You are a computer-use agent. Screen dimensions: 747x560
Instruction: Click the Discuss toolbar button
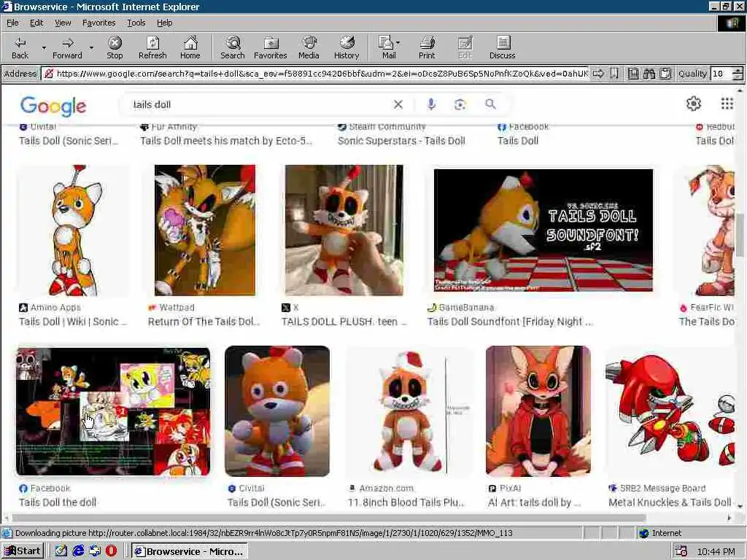502,47
